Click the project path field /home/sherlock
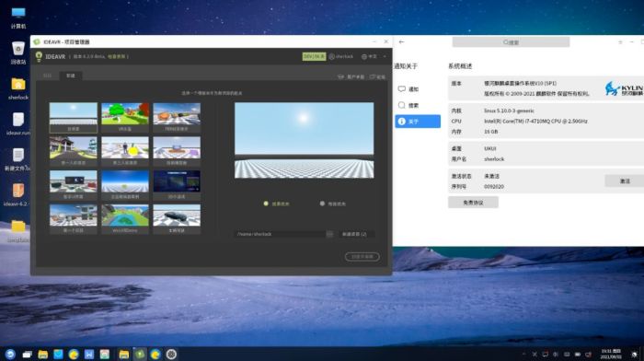Screen dimensions: 644x361 (x=280, y=234)
